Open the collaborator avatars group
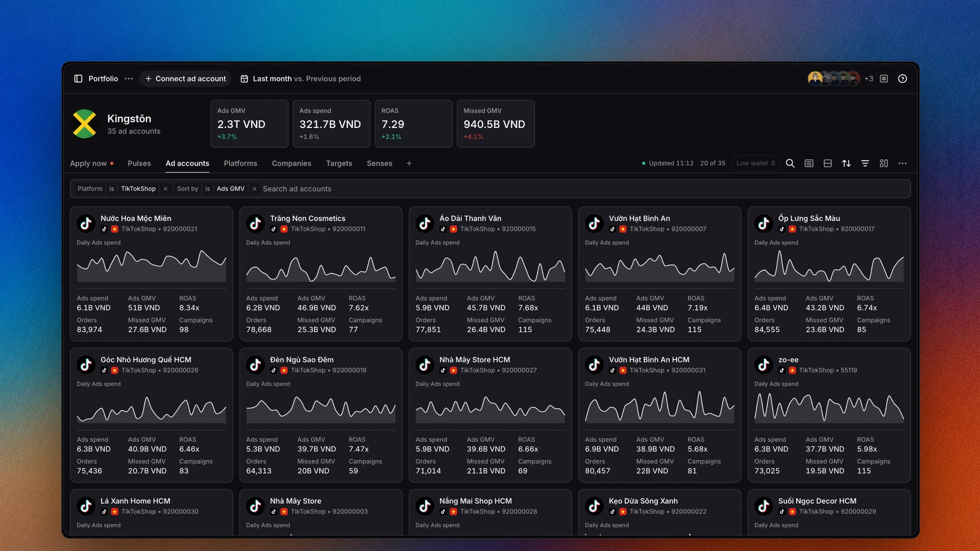This screenshot has height=551, width=980. coord(834,78)
